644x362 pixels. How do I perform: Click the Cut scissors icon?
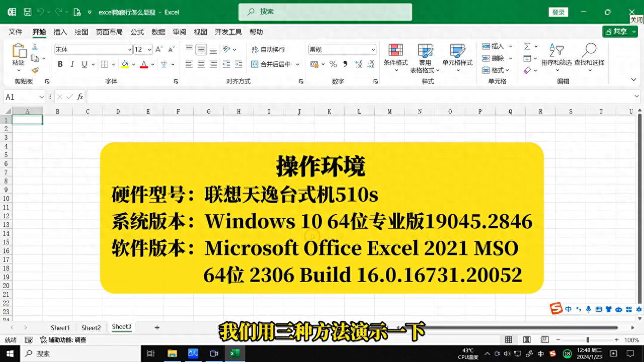(35, 46)
